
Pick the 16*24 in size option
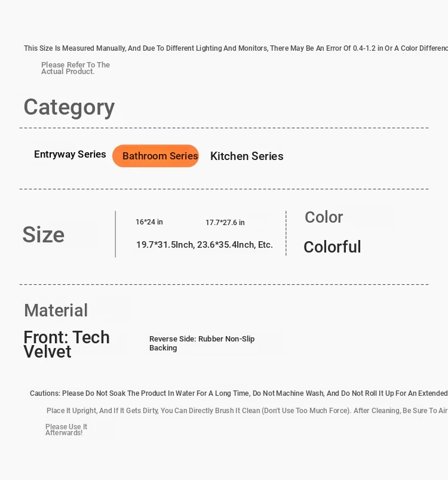click(149, 222)
